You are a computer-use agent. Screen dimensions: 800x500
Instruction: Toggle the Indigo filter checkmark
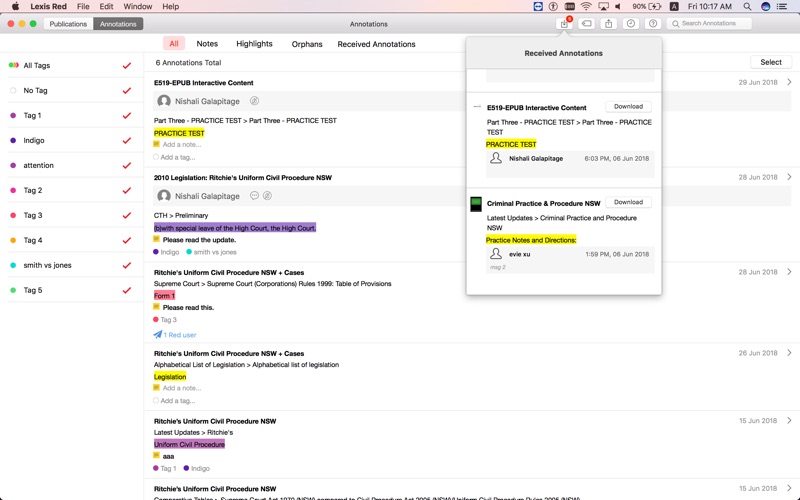point(127,140)
